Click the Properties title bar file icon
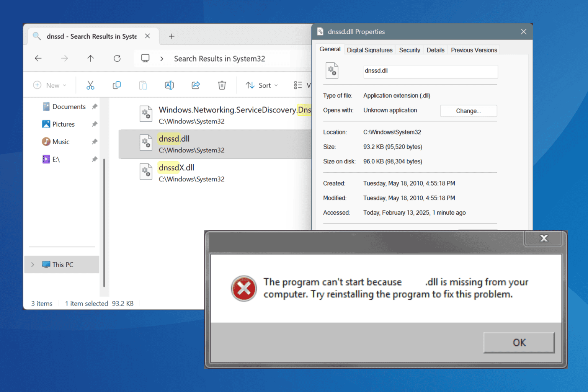588x392 pixels. [320, 32]
